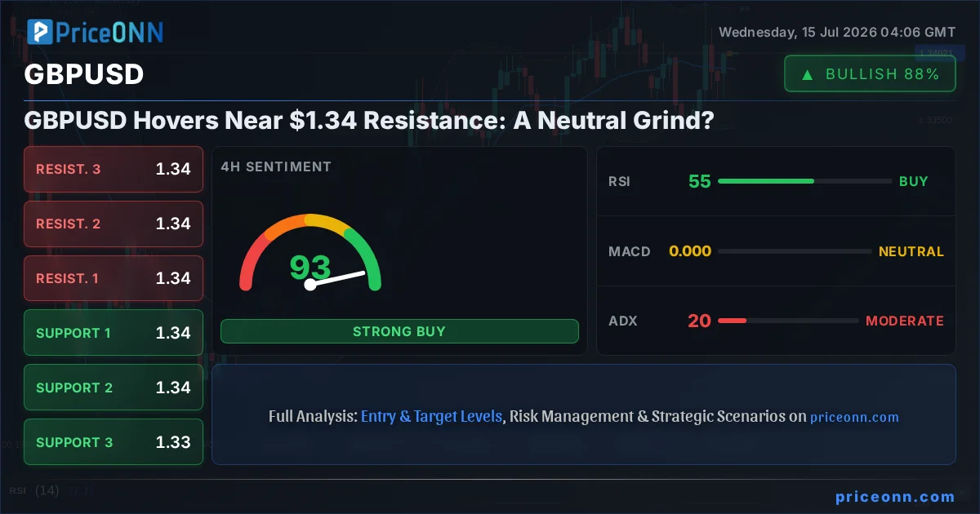
Task: Click the gauge value 93
Action: tap(310, 267)
